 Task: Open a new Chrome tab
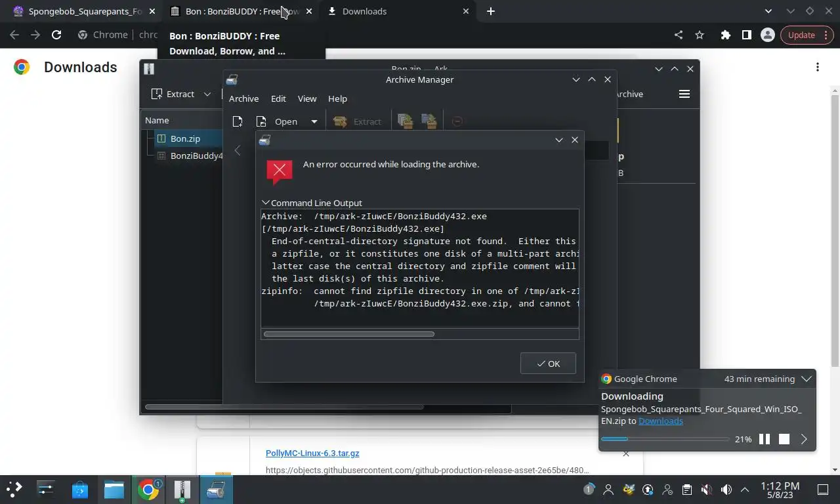pos(490,11)
